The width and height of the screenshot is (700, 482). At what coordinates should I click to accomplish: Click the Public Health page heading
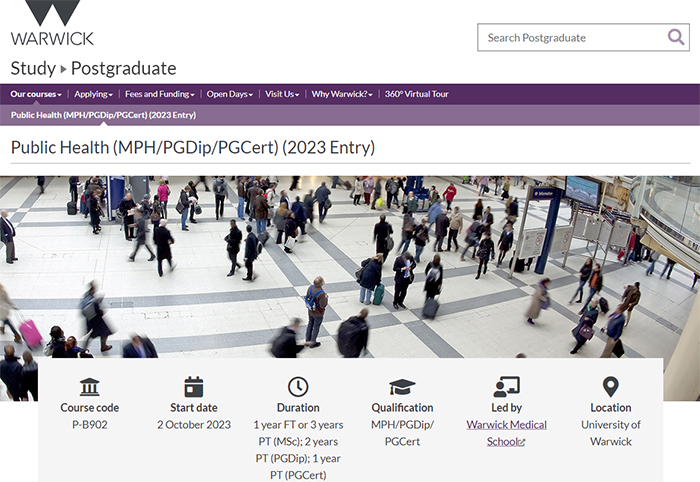tap(193, 148)
